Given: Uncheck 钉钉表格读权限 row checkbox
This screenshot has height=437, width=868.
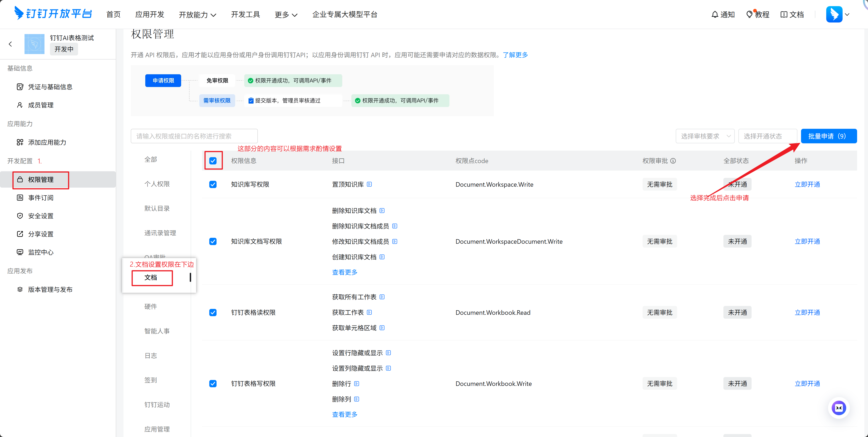Looking at the screenshot, I should [213, 313].
